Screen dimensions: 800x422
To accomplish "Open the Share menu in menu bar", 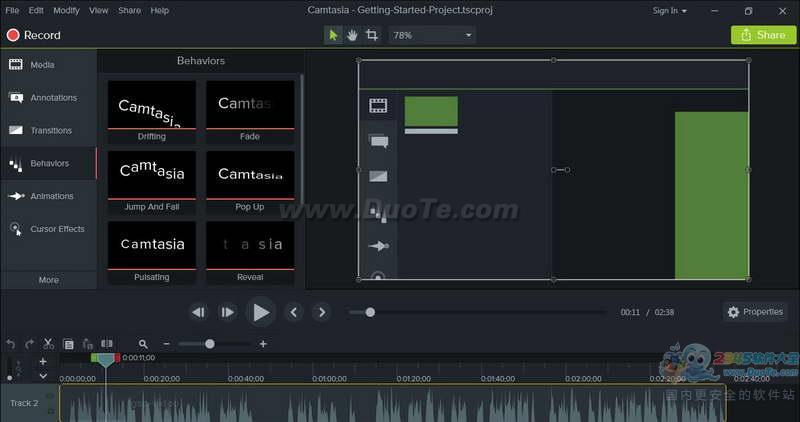I will pyautogui.click(x=129, y=10).
